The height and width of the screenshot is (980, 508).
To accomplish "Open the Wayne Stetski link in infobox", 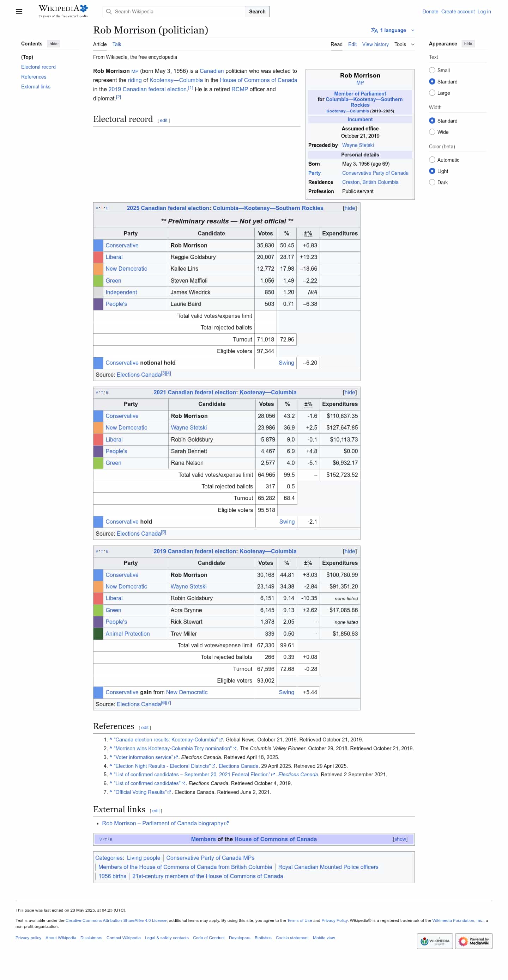I will (x=358, y=145).
